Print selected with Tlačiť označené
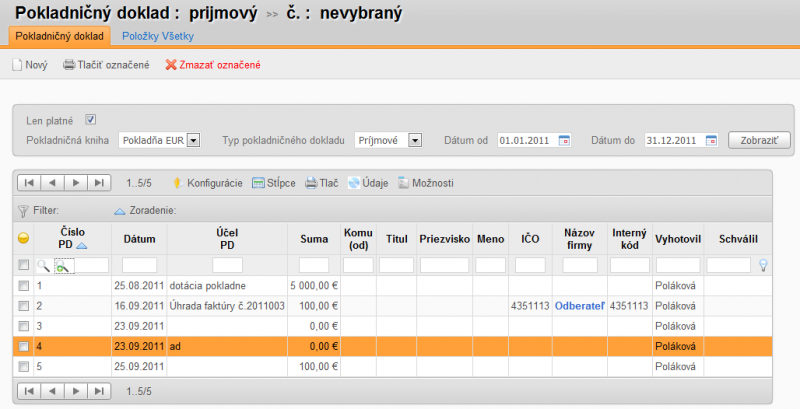 (106, 65)
